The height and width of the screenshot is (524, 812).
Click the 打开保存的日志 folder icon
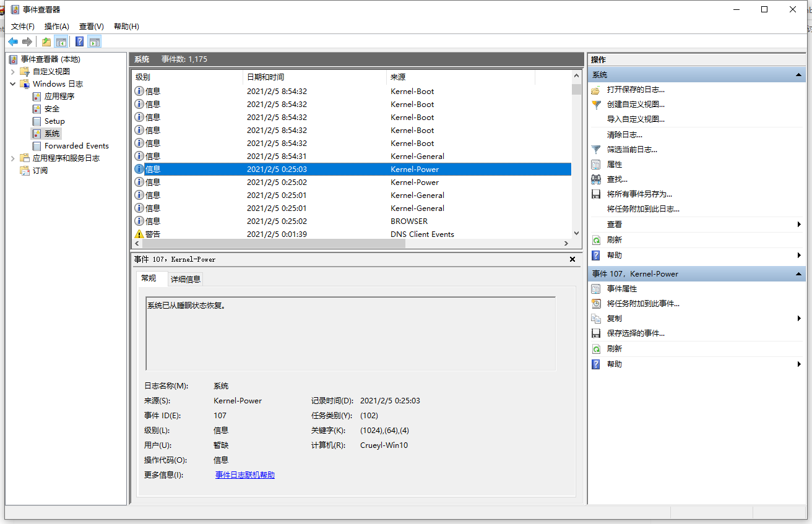click(x=595, y=90)
